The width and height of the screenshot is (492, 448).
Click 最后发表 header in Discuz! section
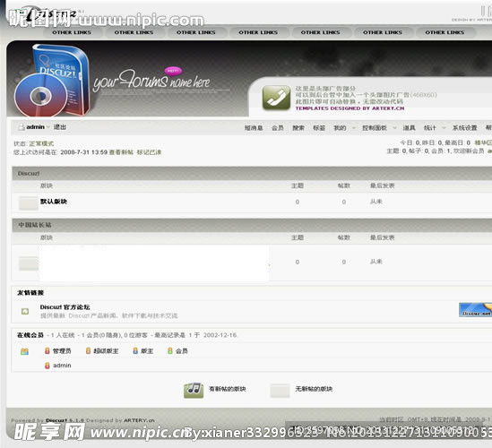[x=382, y=185]
